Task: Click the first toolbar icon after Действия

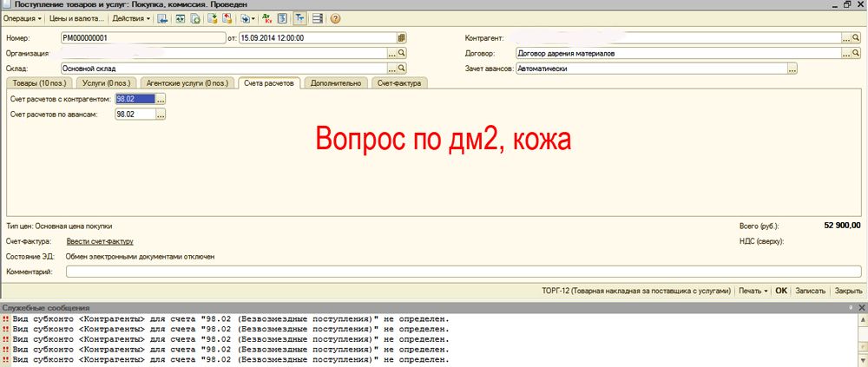Action: 162,18
